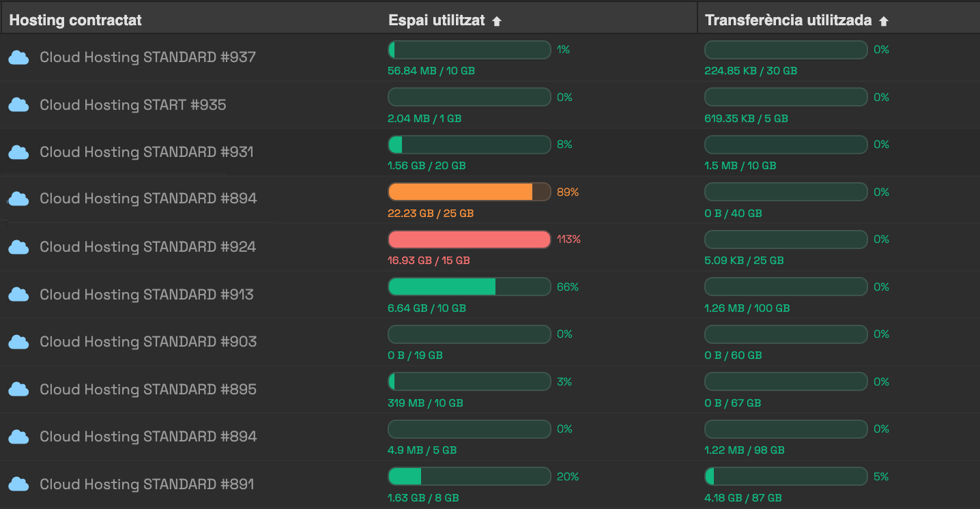Image resolution: width=980 pixels, height=509 pixels.
Task: Click the 5% transfer bar for hosting #891
Action: (786, 476)
